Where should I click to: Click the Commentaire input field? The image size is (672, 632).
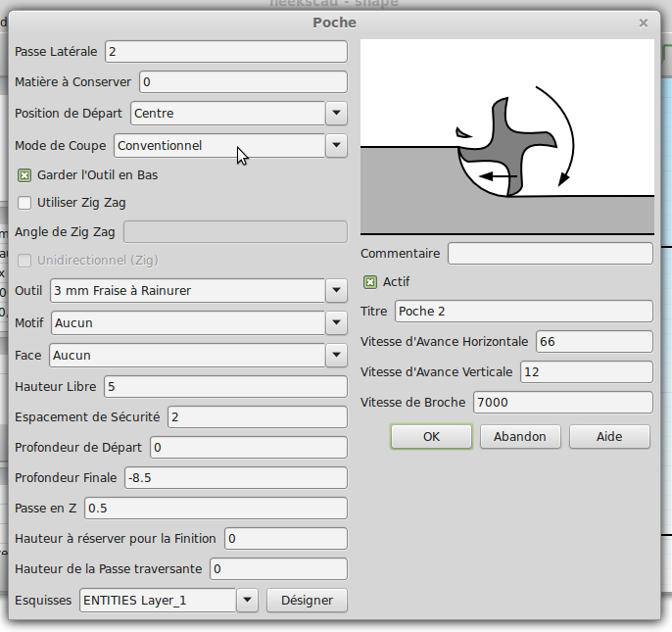tap(551, 254)
